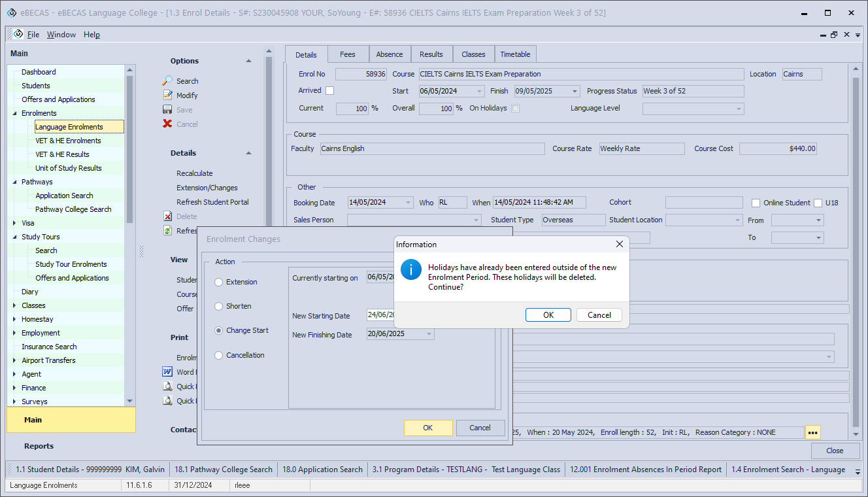Collapse the Options section arrow
The width and height of the screenshot is (868, 497).
tap(248, 61)
